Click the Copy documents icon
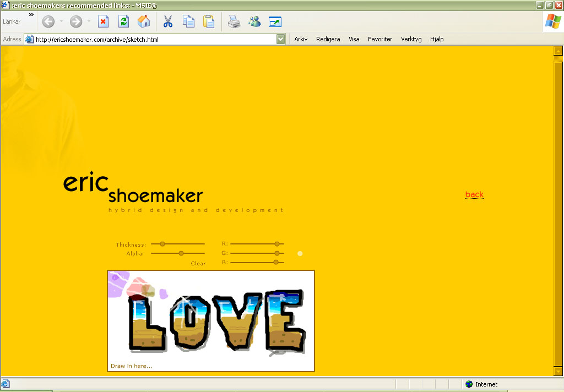 (188, 22)
